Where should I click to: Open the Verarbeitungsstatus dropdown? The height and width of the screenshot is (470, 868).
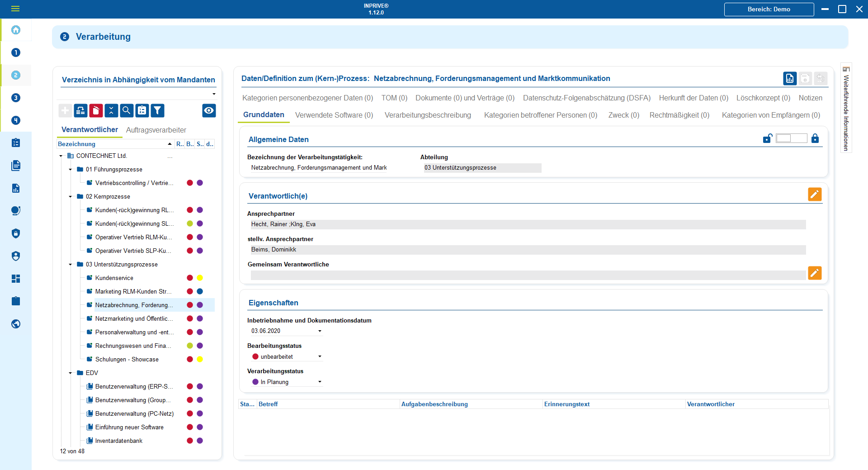(320, 382)
